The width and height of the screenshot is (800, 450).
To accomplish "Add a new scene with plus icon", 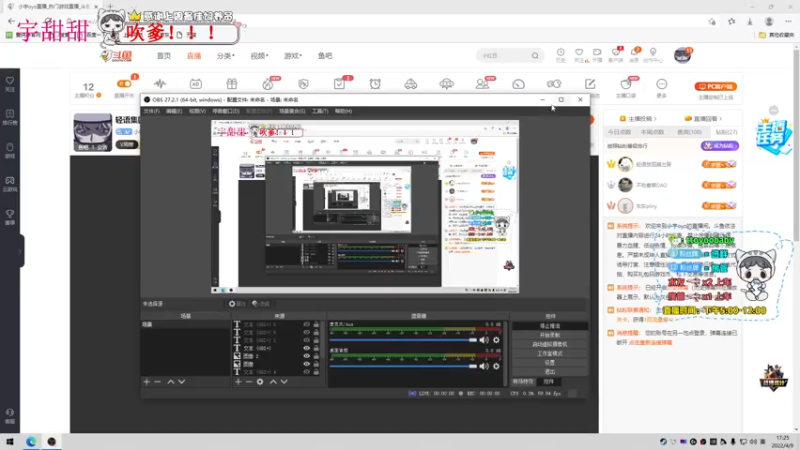I will point(146,382).
